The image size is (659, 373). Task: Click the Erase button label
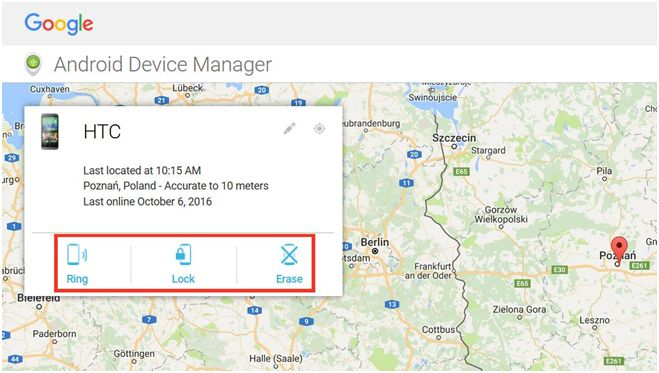(289, 279)
